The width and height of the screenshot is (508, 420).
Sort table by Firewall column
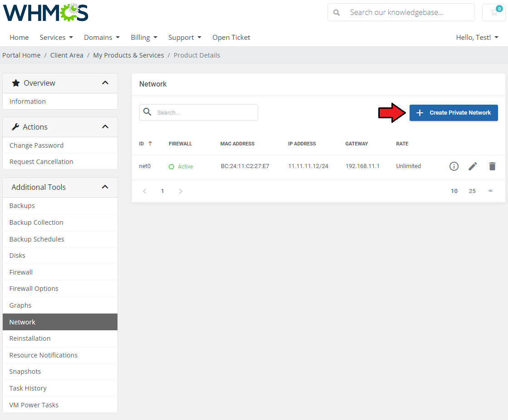click(181, 144)
